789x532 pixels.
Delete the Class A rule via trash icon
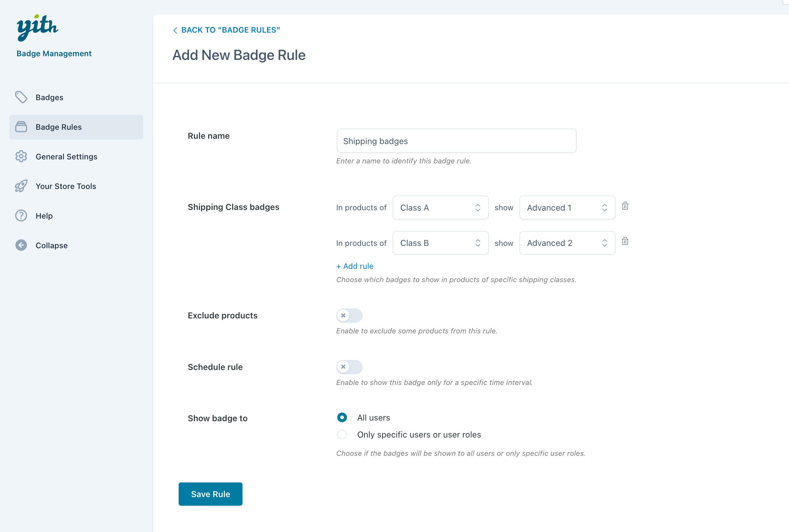coord(625,206)
